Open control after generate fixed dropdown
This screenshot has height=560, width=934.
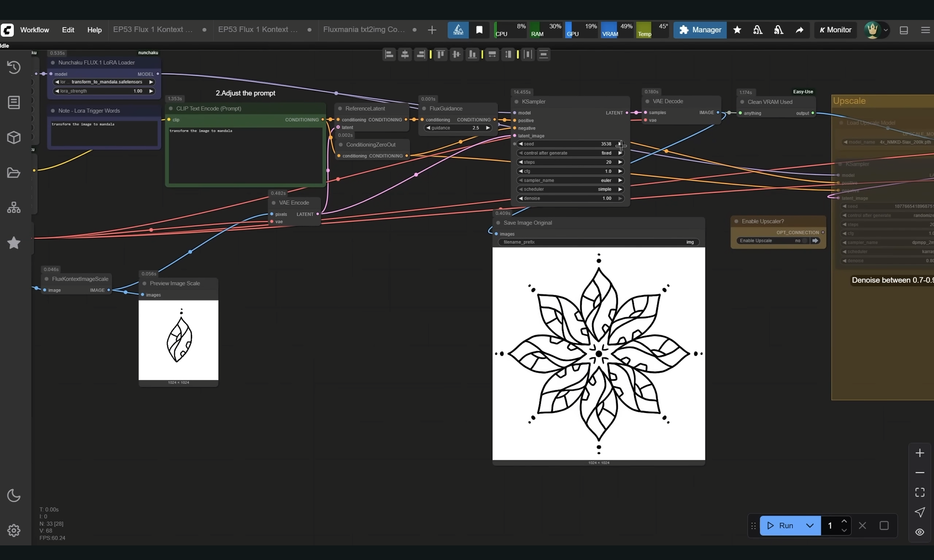[570, 153]
